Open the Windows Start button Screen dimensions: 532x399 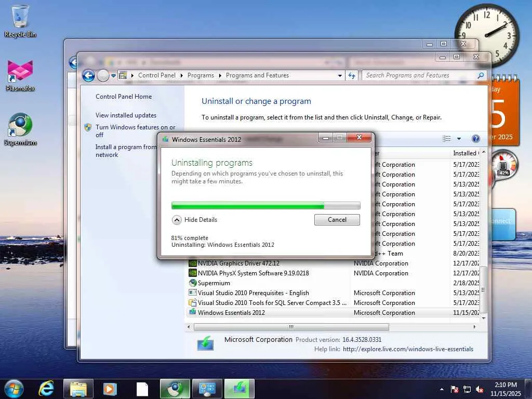click(14, 389)
